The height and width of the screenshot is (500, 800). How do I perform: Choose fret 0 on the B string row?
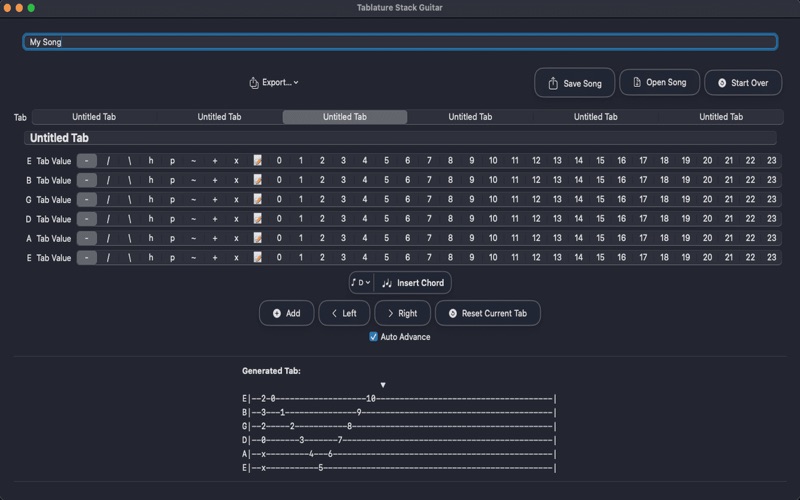(x=279, y=180)
